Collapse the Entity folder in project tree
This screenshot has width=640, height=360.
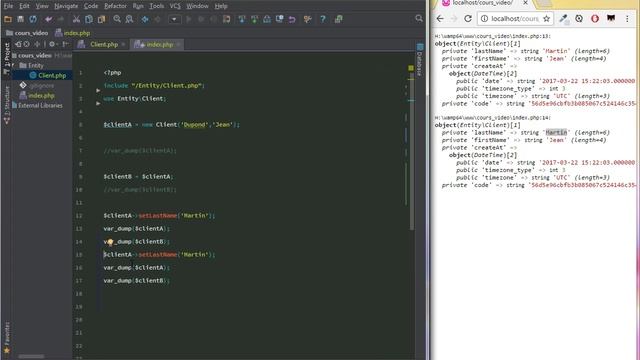tap(13, 65)
